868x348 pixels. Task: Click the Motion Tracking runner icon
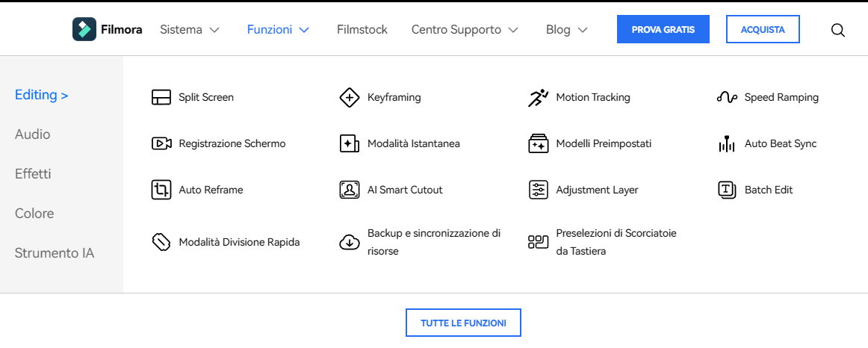coord(538,97)
